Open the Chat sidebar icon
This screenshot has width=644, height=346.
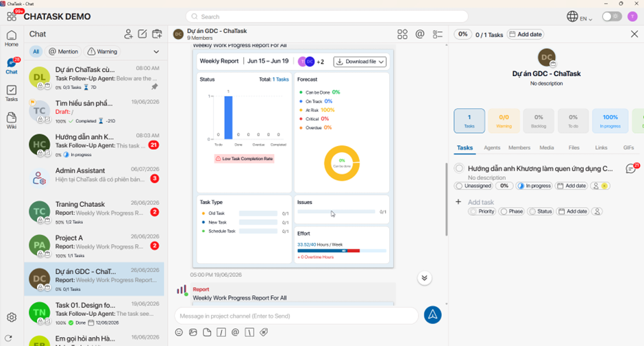[12, 66]
